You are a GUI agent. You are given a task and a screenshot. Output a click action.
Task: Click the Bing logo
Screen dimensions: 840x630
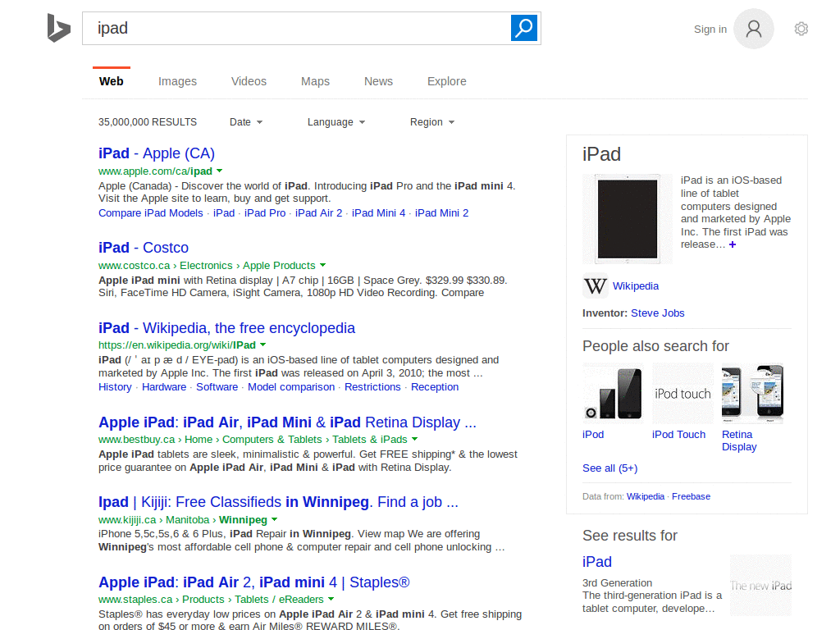pyautogui.click(x=58, y=28)
